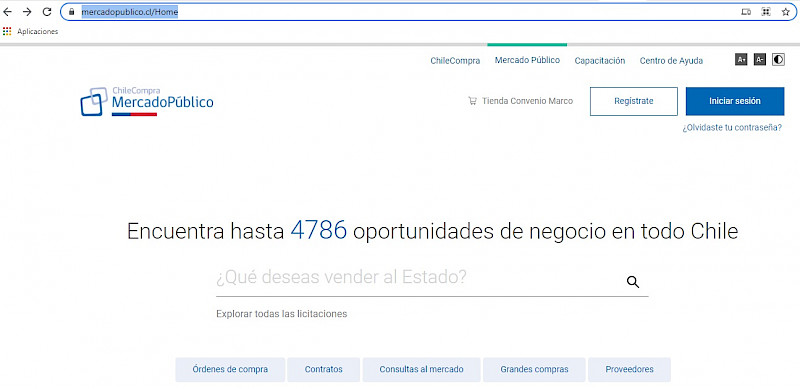800x389 pixels.
Task: Click the ChileCompra MercadoPúblico logo
Action: point(147,102)
